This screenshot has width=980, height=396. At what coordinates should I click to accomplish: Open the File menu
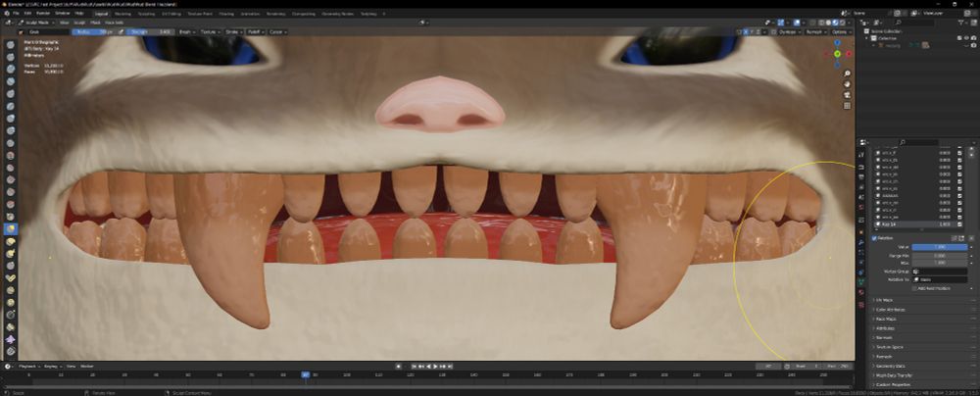click(x=15, y=13)
